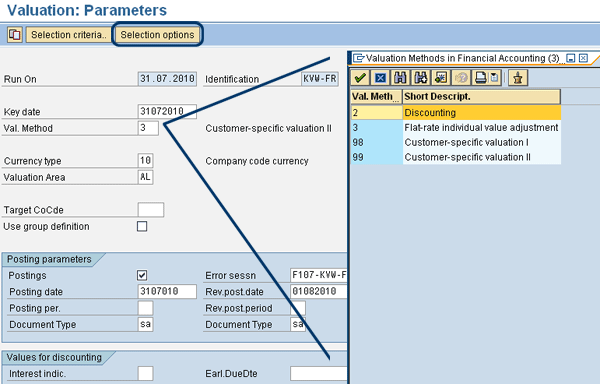Click the personal value list stamp icon
Image resolution: width=600 pixels, height=384 pixels.
coord(518,78)
